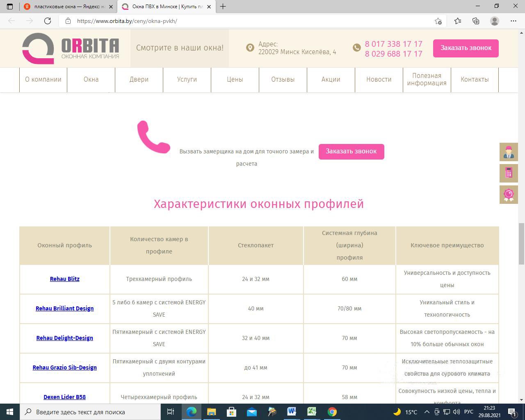Click the award ribbon sidebar icon

click(x=509, y=194)
